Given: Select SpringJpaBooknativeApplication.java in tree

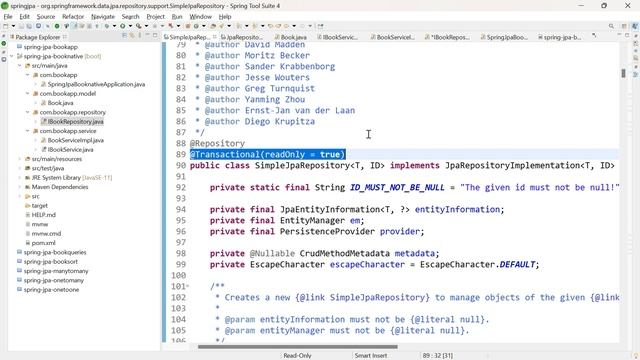Looking at the screenshot, I should pos(96,84).
